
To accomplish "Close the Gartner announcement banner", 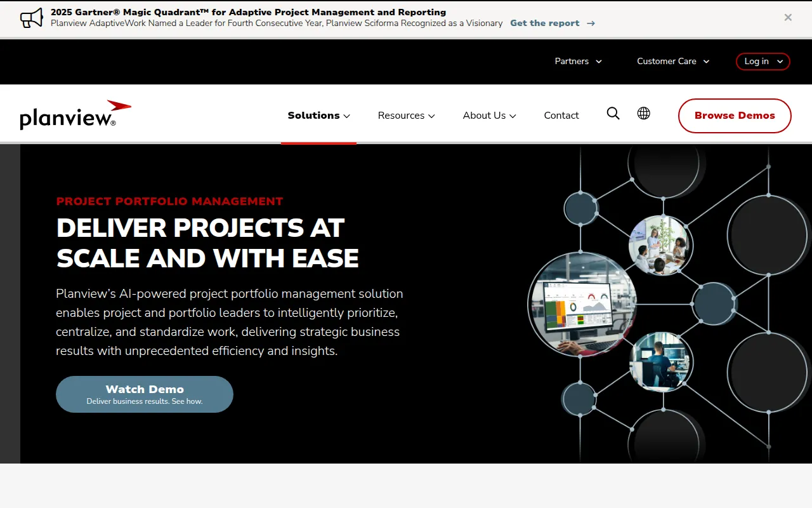I will point(788,18).
